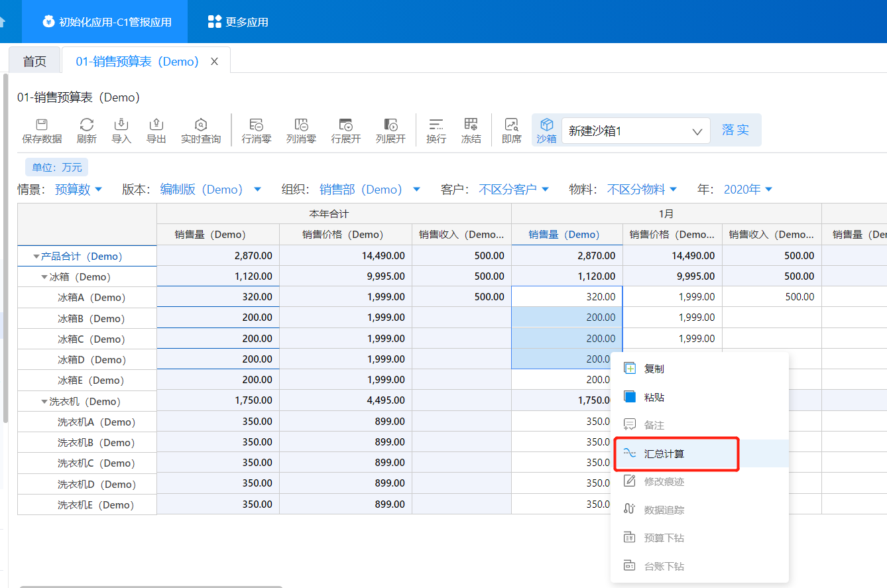
Task: Click the 冰箱A January 销售量 cell
Action: tap(567, 297)
